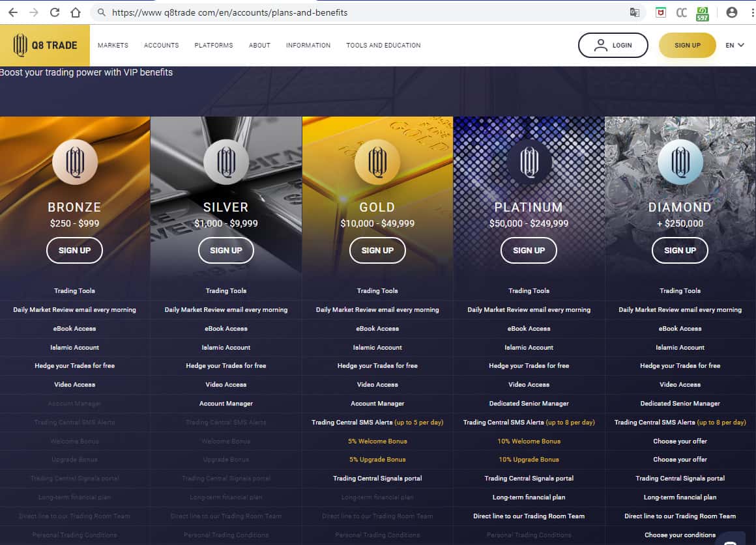The width and height of the screenshot is (756, 545).
Task: Sign up for the Silver plan
Action: point(226,250)
